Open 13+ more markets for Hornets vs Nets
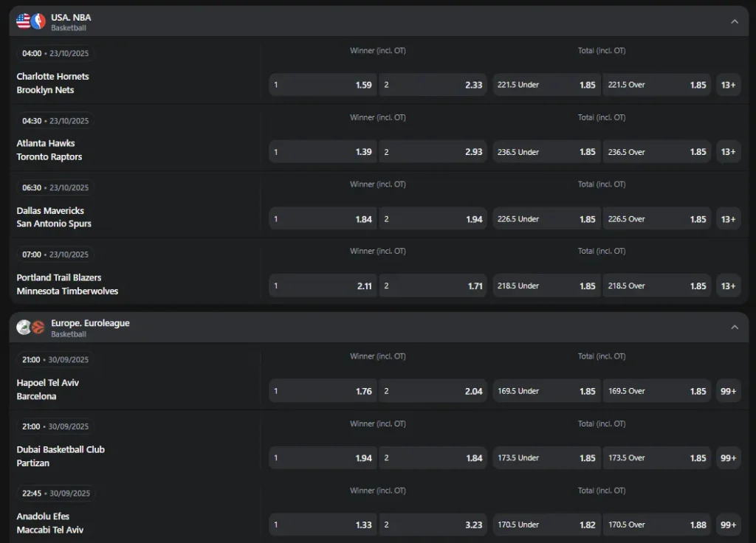756x543 pixels. click(x=728, y=85)
